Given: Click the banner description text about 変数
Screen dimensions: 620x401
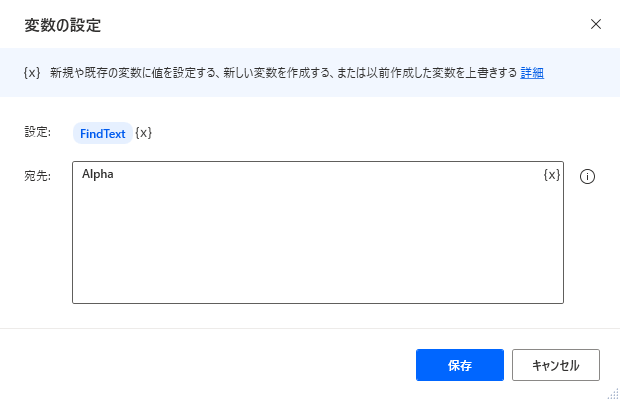Looking at the screenshot, I should point(284,73).
